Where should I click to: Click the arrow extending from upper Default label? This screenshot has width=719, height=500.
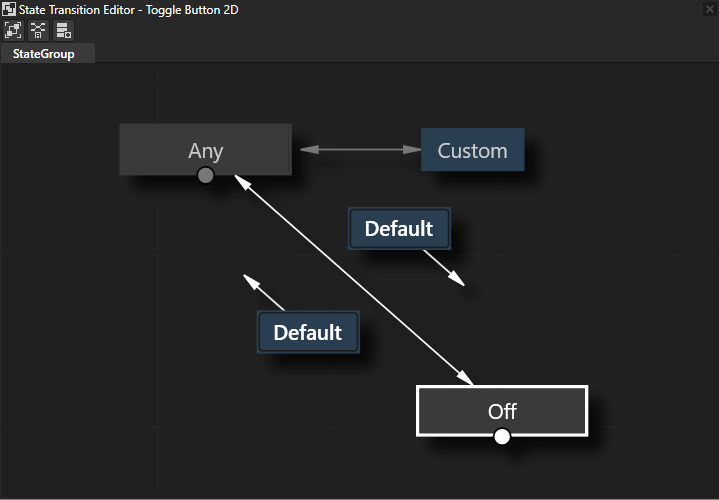pyautogui.click(x=443, y=267)
